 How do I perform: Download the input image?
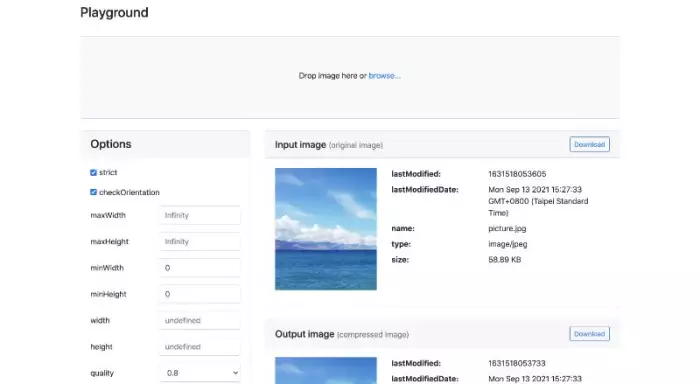click(589, 144)
